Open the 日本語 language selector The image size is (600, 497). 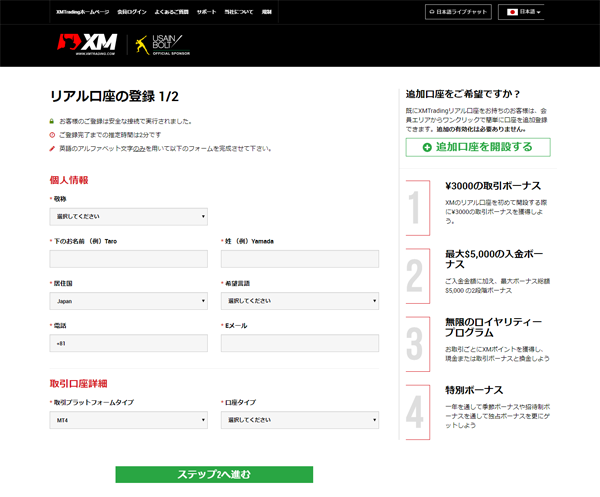tap(526, 12)
